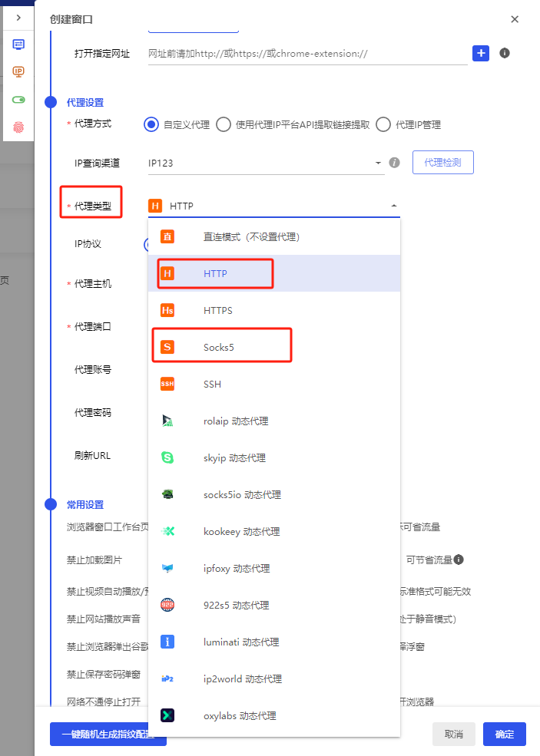
Task: Choose luminati 动态代理 option
Action: tap(274, 642)
